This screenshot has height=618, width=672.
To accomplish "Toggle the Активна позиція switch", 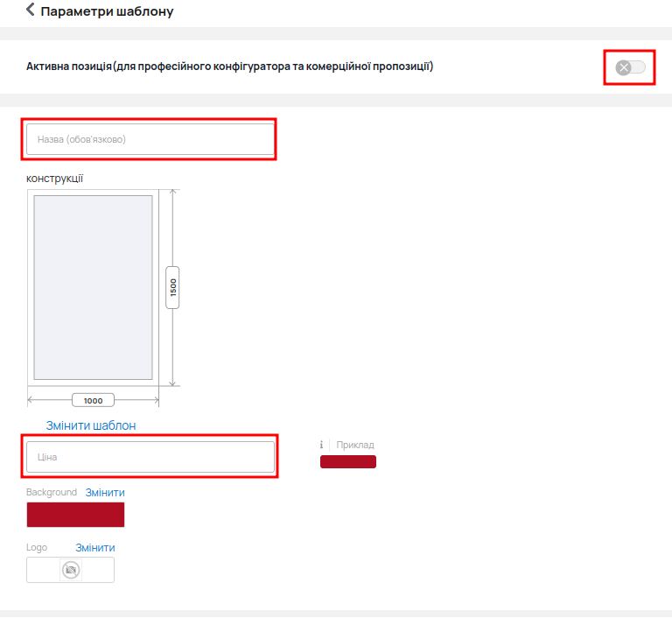I will point(630,67).
